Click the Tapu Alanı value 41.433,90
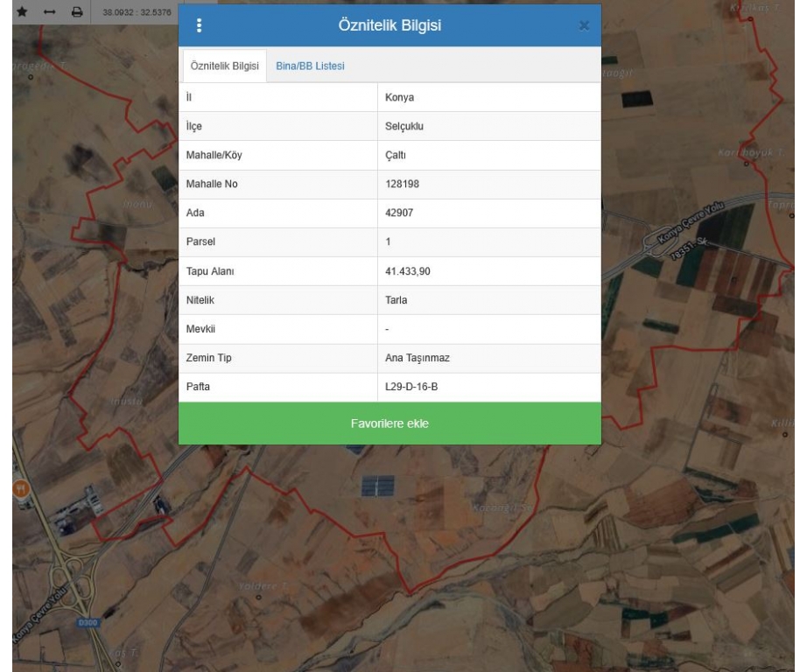This screenshot has height=672, width=807. pyautogui.click(x=408, y=271)
